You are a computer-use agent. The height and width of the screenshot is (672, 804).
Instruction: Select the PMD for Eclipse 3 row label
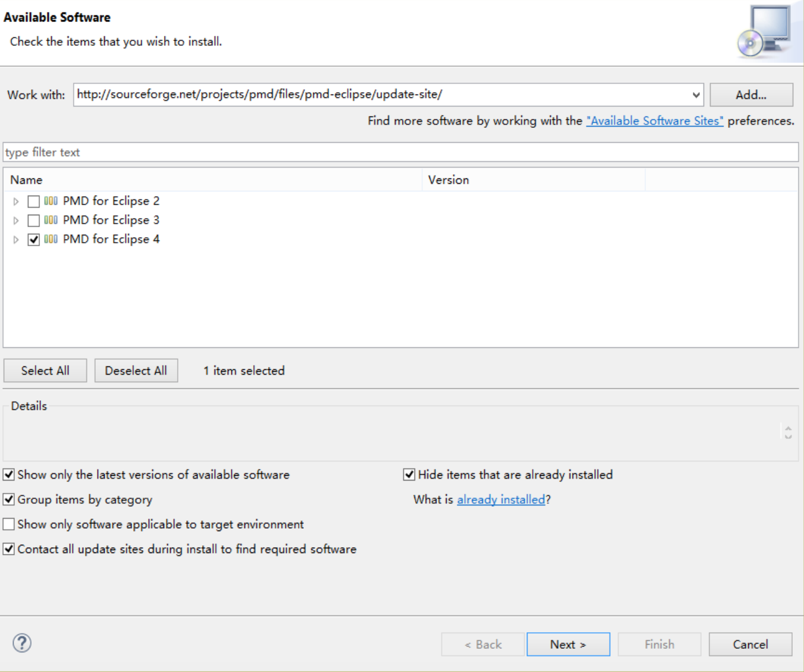pyautogui.click(x=111, y=220)
